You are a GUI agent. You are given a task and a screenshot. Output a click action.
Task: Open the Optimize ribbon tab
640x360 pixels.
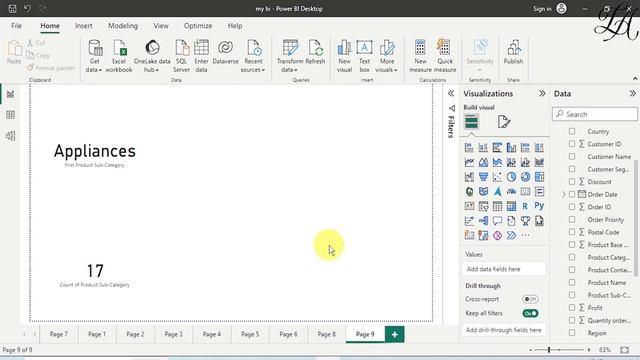(x=198, y=26)
